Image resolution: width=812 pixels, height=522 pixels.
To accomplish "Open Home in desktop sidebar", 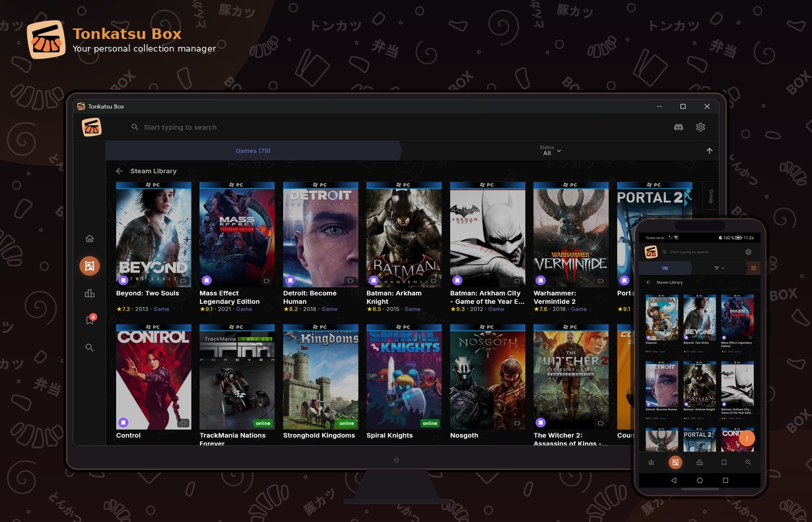I will coord(90,239).
